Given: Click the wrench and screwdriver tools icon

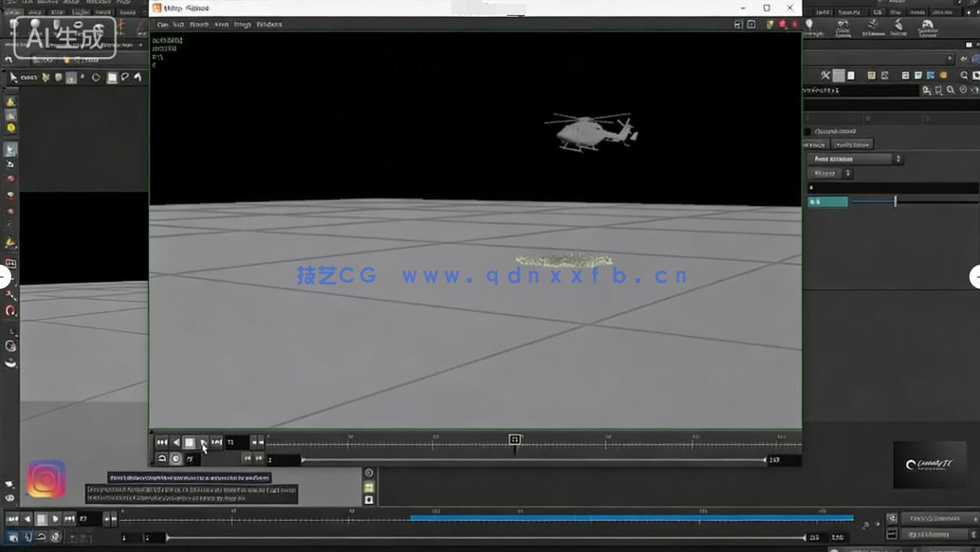Looking at the screenshot, I should pyautogui.click(x=825, y=75).
